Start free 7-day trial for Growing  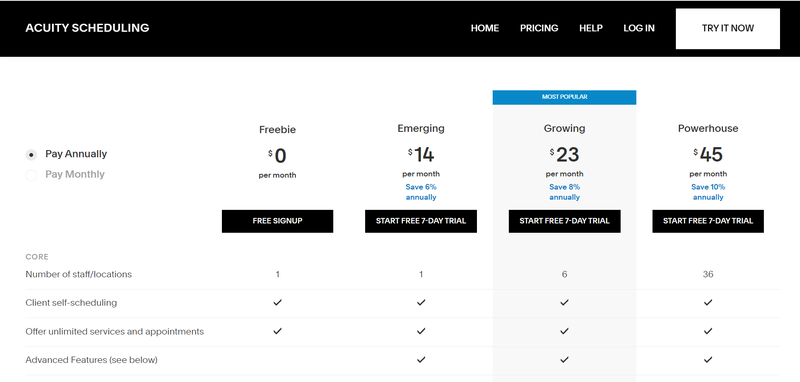tap(564, 221)
